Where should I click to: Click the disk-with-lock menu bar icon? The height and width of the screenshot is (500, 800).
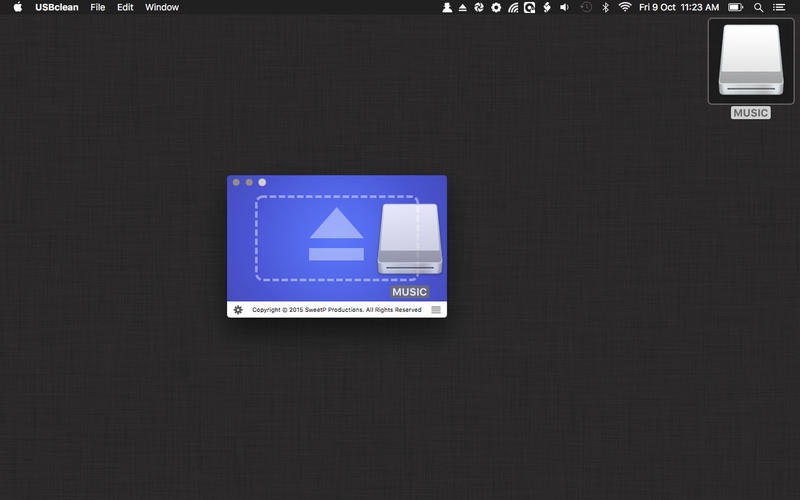pyautogui.click(x=530, y=7)
